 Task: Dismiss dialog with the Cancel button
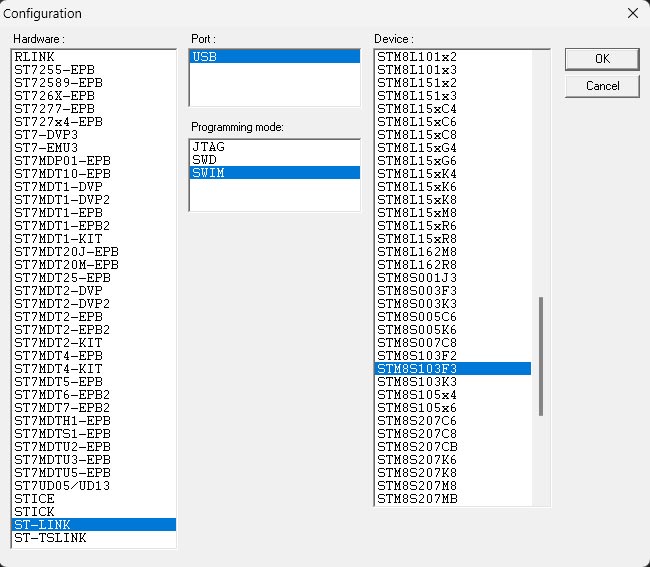pyautogui.click(x=602, y=86)
